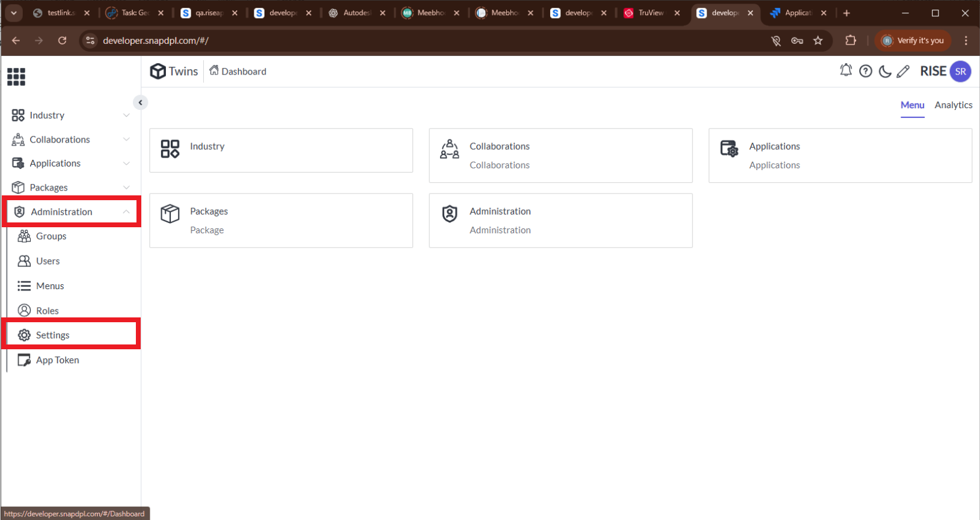The image size is (980, 520).
Task: Click the Applications sidebar icon
Action: click(x=18, y=164)
